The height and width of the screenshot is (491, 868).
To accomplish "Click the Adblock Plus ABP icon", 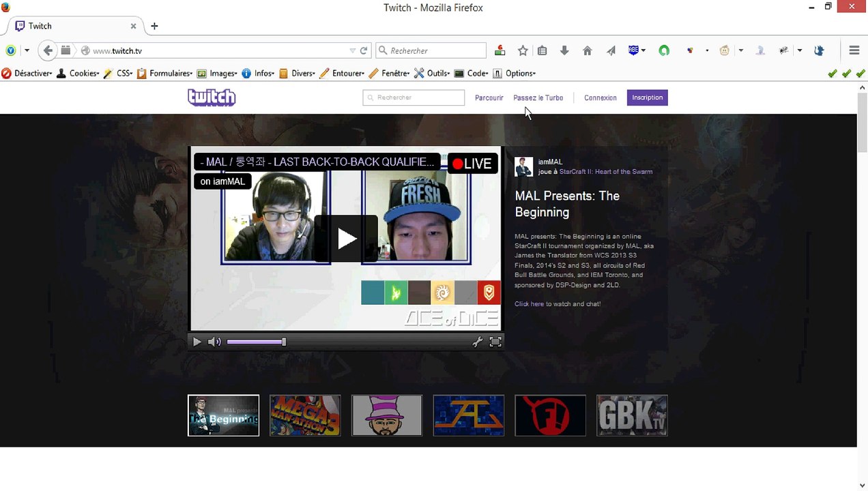I will pos(634,50).
